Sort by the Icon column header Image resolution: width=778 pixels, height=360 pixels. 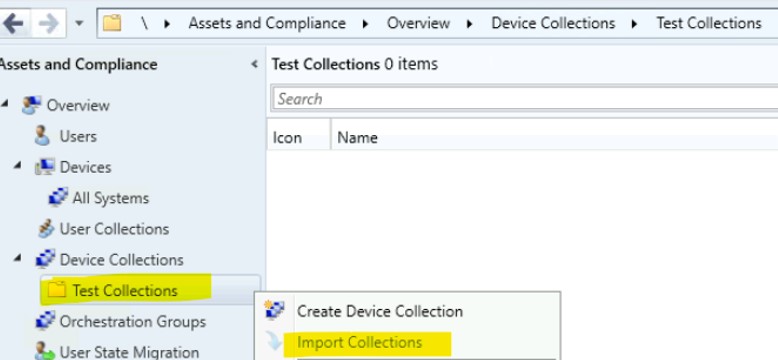click(x=298, y=134)
